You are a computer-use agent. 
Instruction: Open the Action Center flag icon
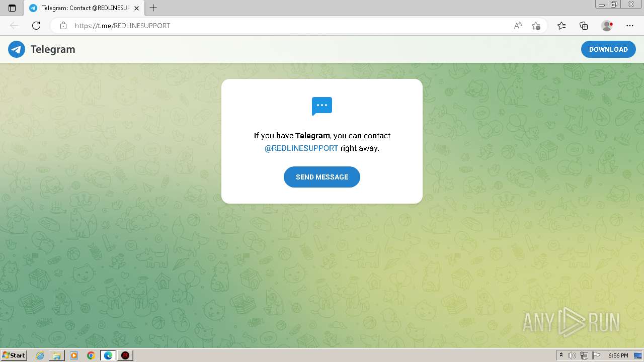596,355
